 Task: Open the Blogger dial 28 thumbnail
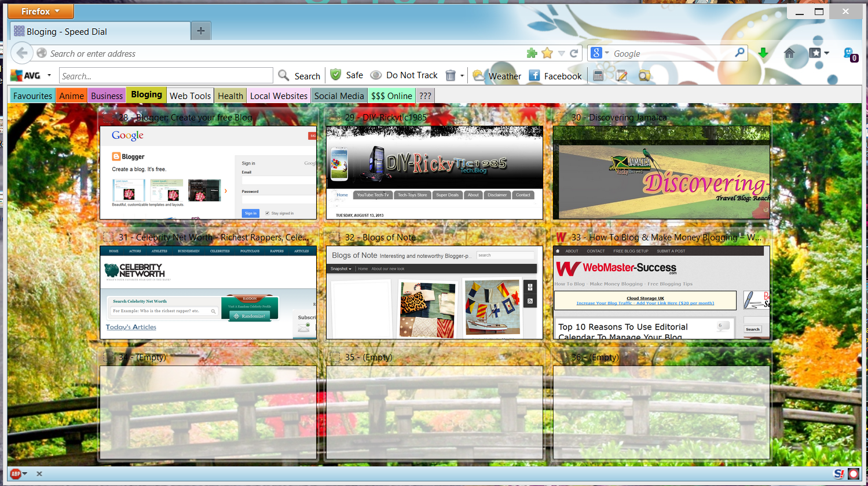pos(208,173)
